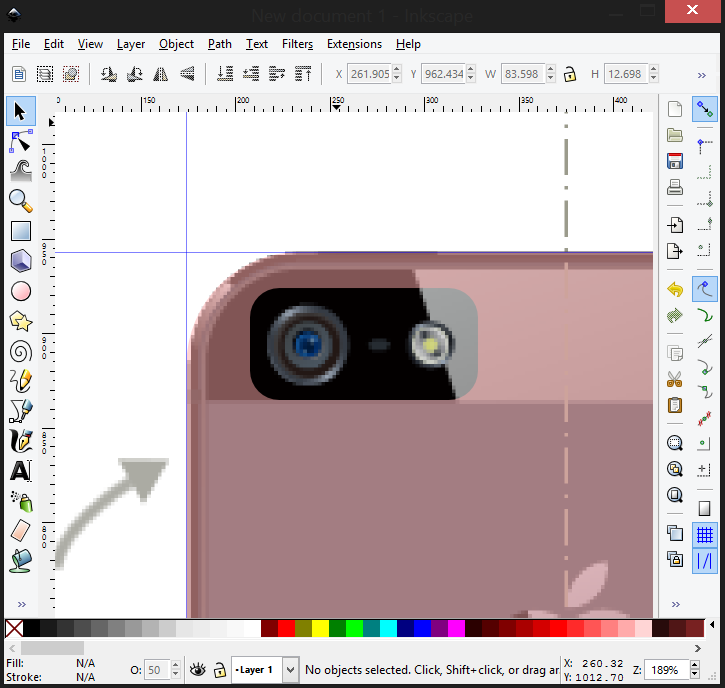This screenshot has height=688, width=725.
Task: Select the Spray tool
Action: tap(20, 502)
